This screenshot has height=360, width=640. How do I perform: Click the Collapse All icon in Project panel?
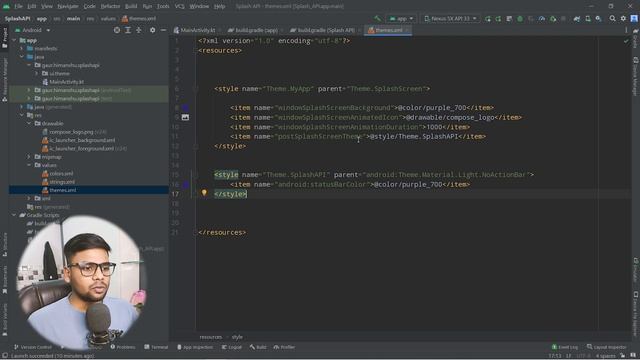click(x=139, y=30)
